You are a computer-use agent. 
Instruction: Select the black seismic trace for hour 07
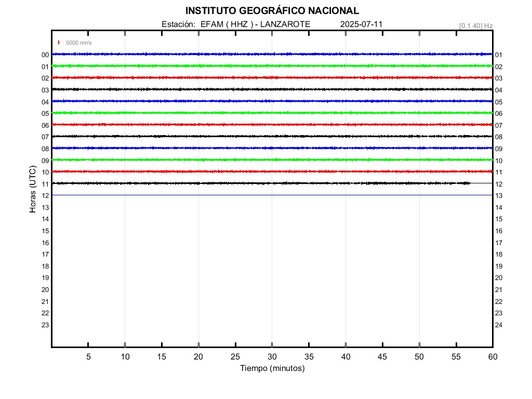point(272,137)
